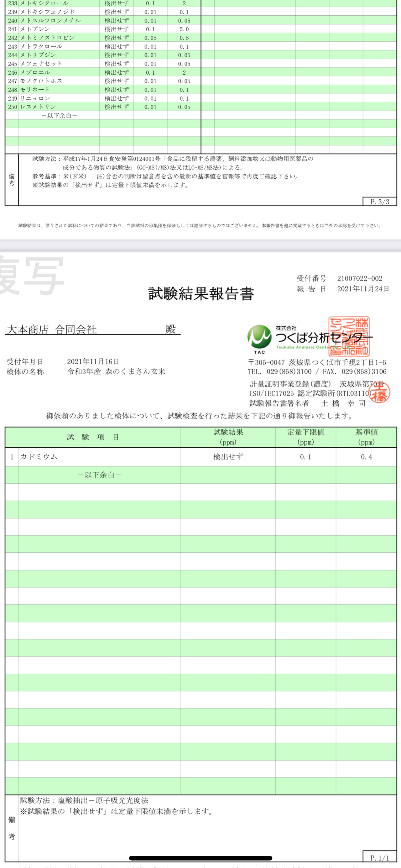The height and width of the screenshot is (868, 401).
Task: Select 5.0 standard value for メトプレン
Action: [x=184, y=29]
